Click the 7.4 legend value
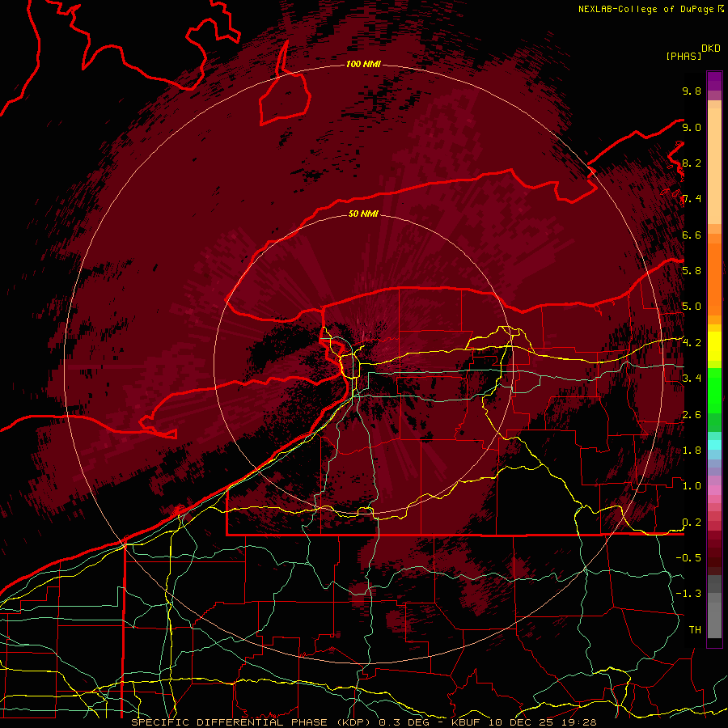The width and height of the screenshot is (728, 728). (692, 199)
